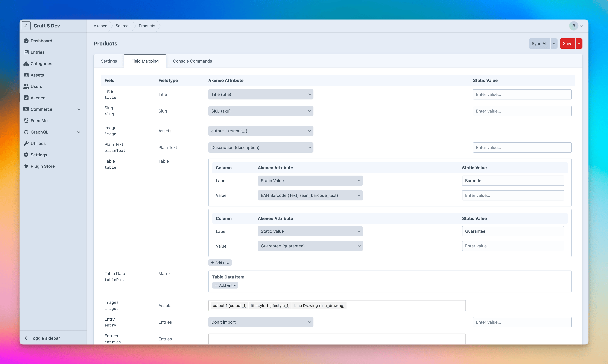Open the Save button dropdown arrow
This screenshot has width=608, height=364.
coord(579,44)
